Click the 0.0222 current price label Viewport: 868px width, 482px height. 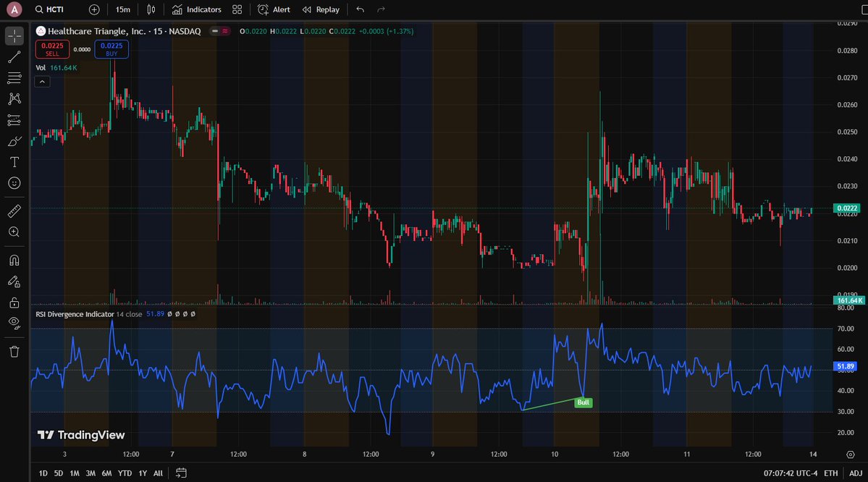(x=847, y=208)
